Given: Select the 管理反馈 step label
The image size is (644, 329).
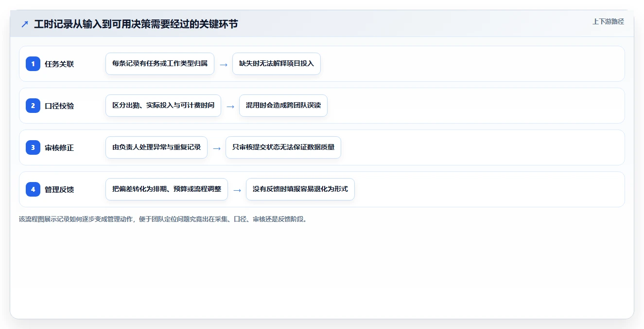Looking at the screenshot, I should [59, 189].
